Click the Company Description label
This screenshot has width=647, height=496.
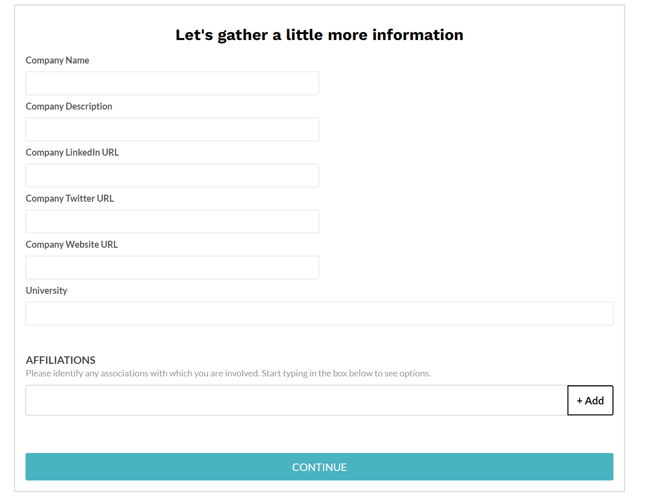point(69,106)
